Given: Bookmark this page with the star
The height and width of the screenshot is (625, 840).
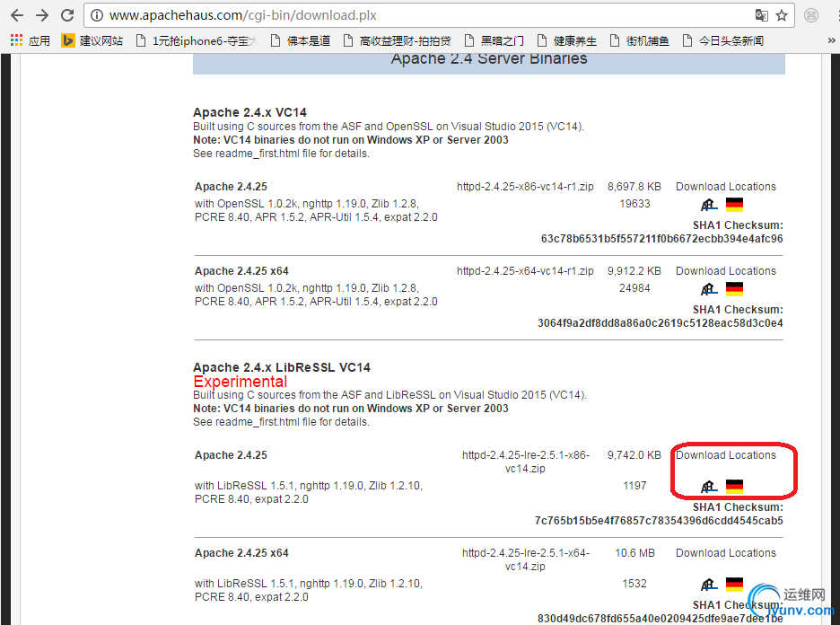Looking at the screenshot, I should point(782,15).
